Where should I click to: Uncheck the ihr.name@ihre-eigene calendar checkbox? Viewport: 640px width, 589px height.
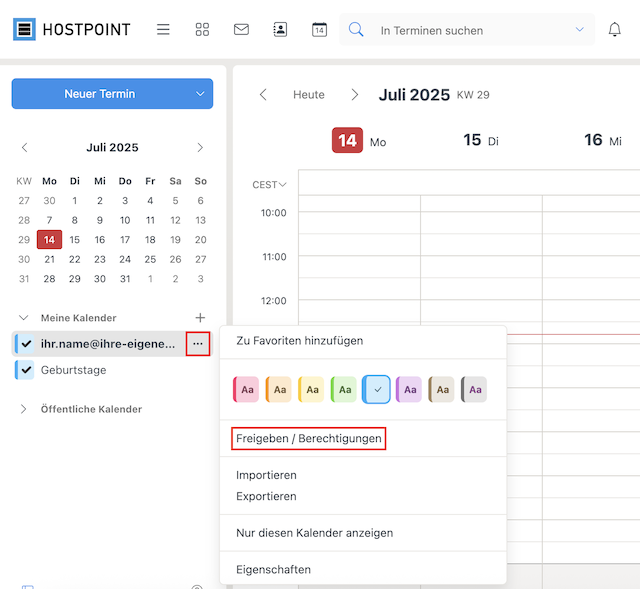(x=25, y=344)
